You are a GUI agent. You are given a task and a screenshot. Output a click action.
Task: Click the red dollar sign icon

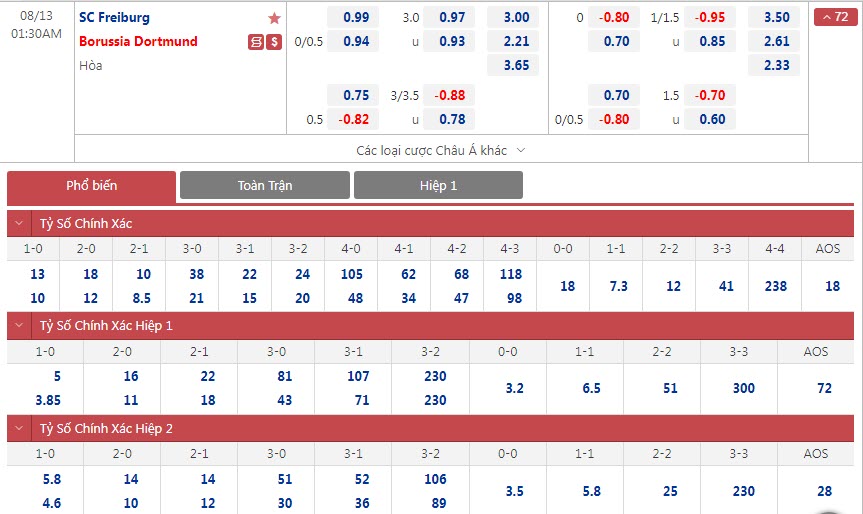(x=274, y=42)
